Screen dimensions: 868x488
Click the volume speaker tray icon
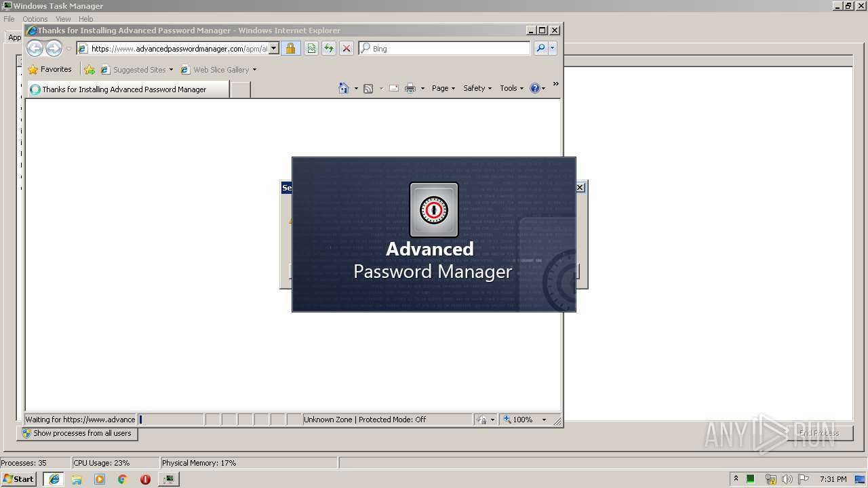tap(787, 479)
